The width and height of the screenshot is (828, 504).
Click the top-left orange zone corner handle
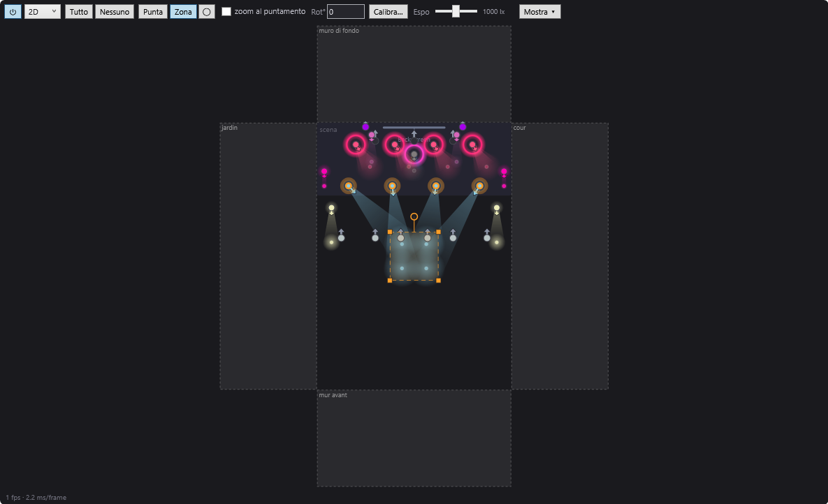coord(390,232)
